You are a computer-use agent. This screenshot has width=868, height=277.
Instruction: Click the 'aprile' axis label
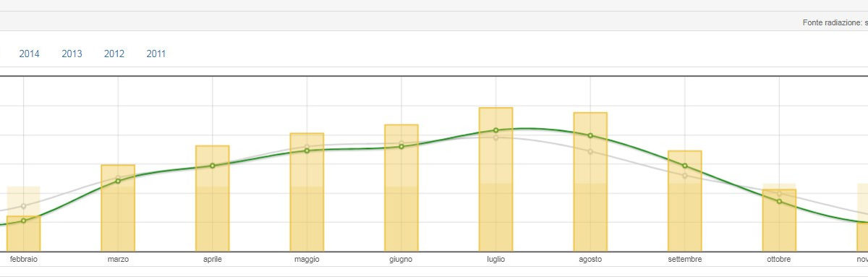213,259
